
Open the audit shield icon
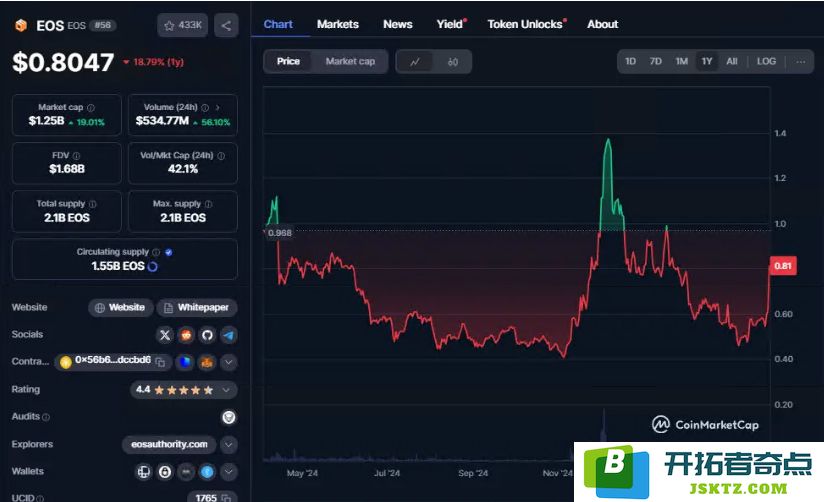coord(229,417)
